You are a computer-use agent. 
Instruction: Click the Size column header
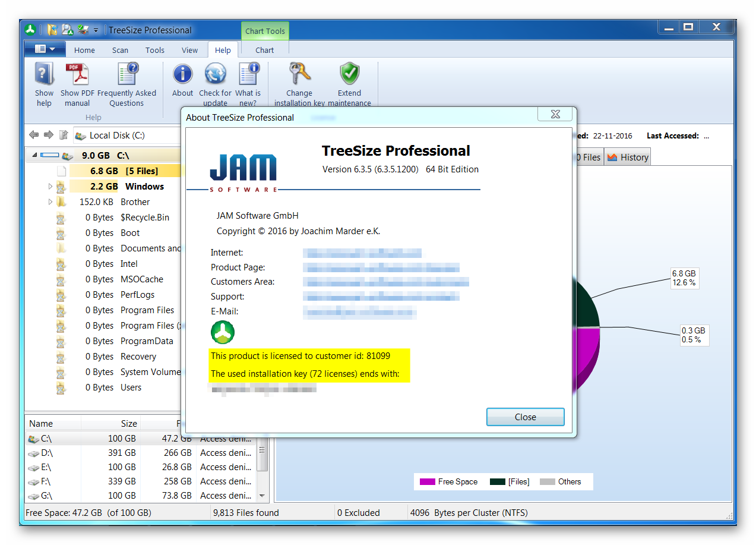(111, 424)
